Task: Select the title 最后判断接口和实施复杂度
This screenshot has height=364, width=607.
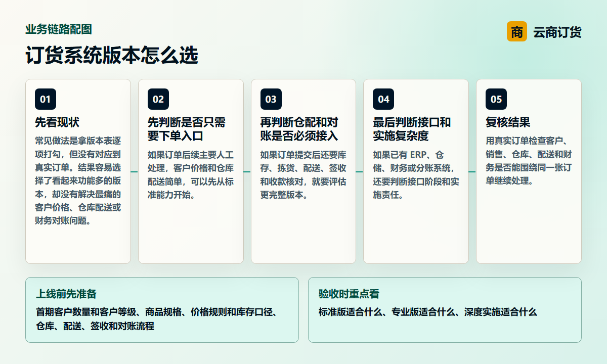Action: [x=412, y=129]
